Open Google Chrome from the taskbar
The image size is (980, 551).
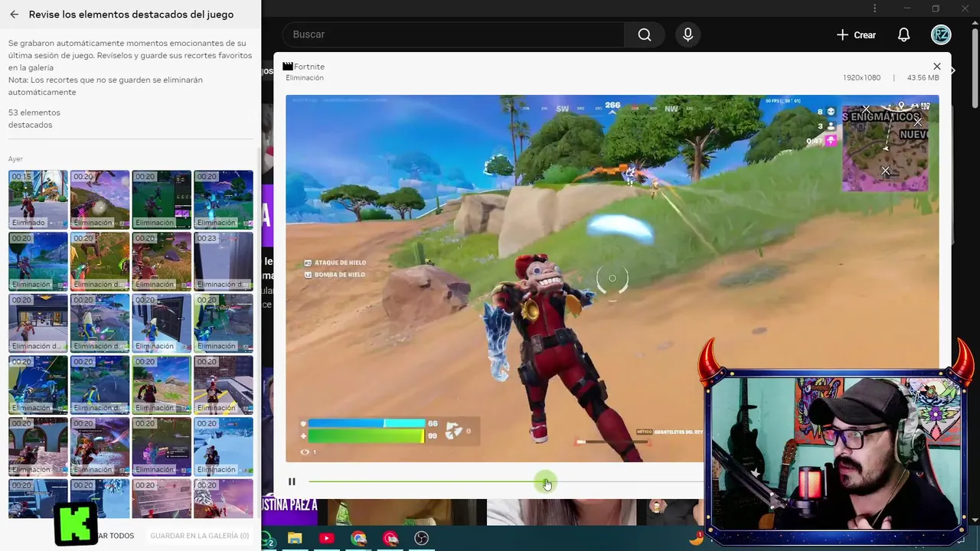(358, 539)
